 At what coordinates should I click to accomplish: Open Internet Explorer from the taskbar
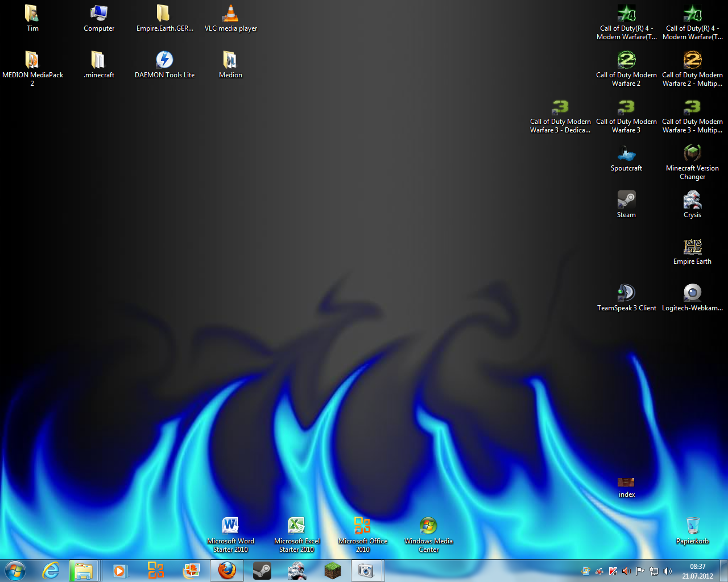tap(51, 571)
